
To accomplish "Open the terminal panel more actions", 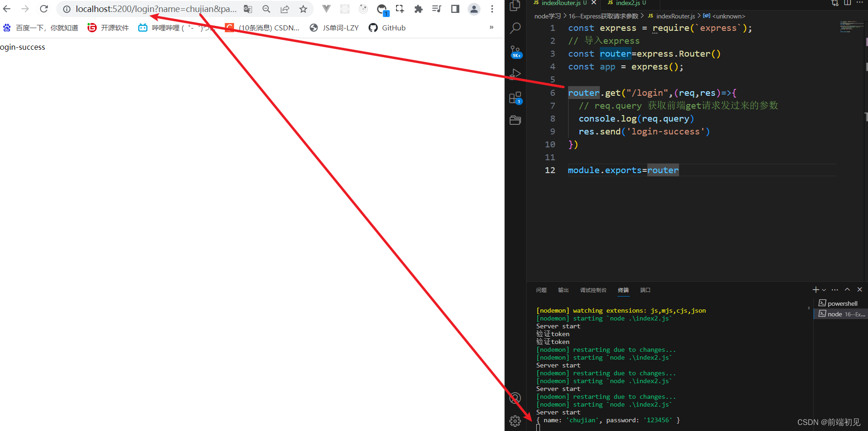I will pos(835,290).
